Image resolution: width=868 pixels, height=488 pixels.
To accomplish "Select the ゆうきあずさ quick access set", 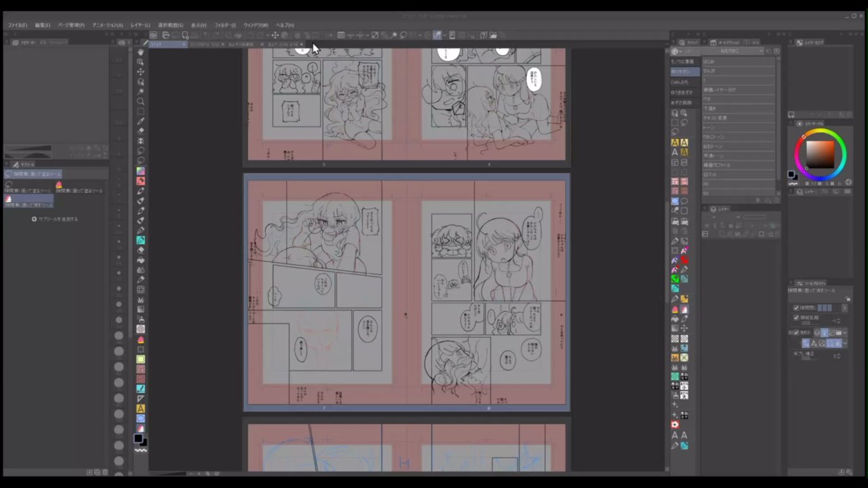I will coord(685,92).
